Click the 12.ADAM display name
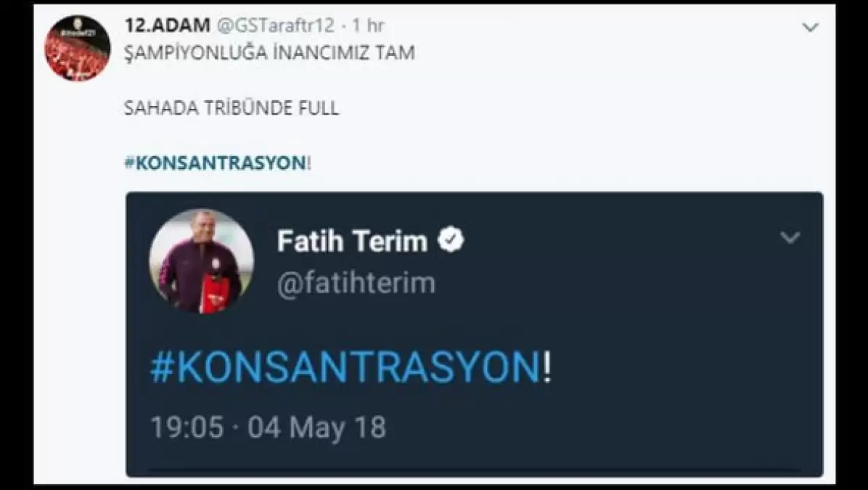 click(x=167, y=25)
